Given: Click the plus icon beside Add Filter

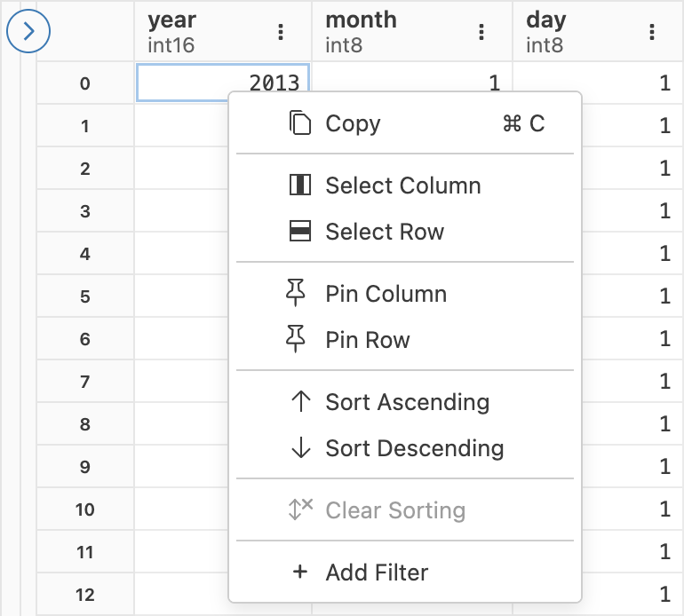Looking at the screenshot, I should click(x=300, y=573).
